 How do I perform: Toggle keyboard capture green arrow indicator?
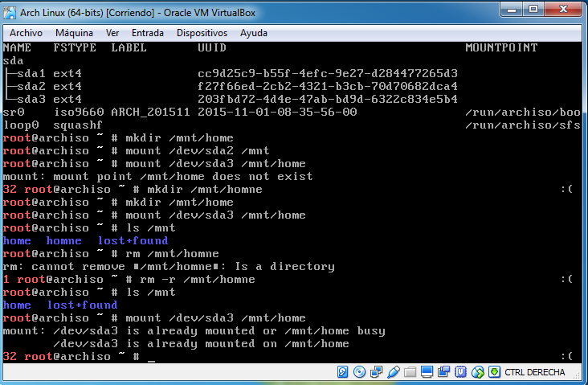tap(494, 372)
